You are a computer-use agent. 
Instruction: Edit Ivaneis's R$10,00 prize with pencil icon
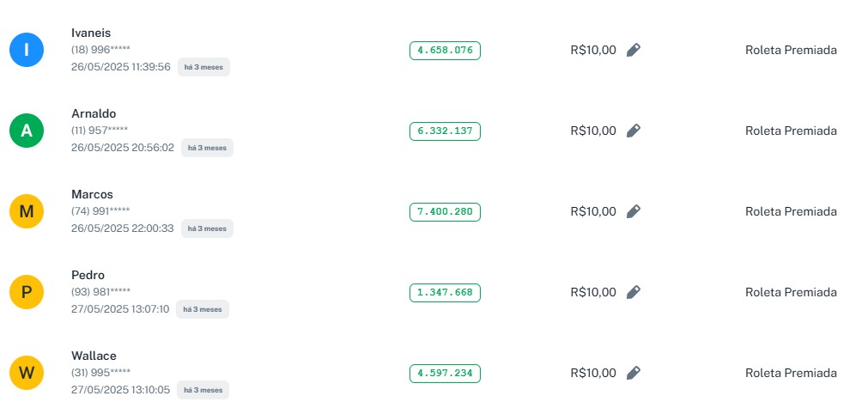(x=633, y=50)
